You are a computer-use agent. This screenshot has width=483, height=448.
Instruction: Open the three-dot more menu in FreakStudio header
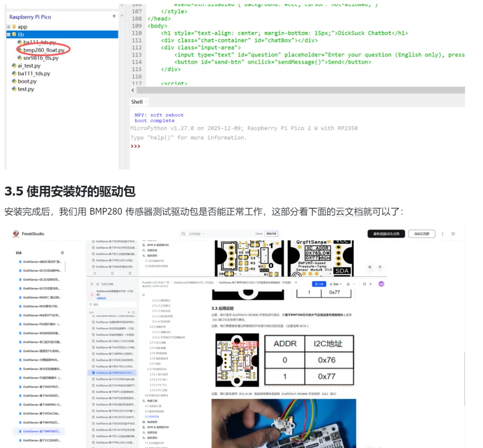click(443, 234)
